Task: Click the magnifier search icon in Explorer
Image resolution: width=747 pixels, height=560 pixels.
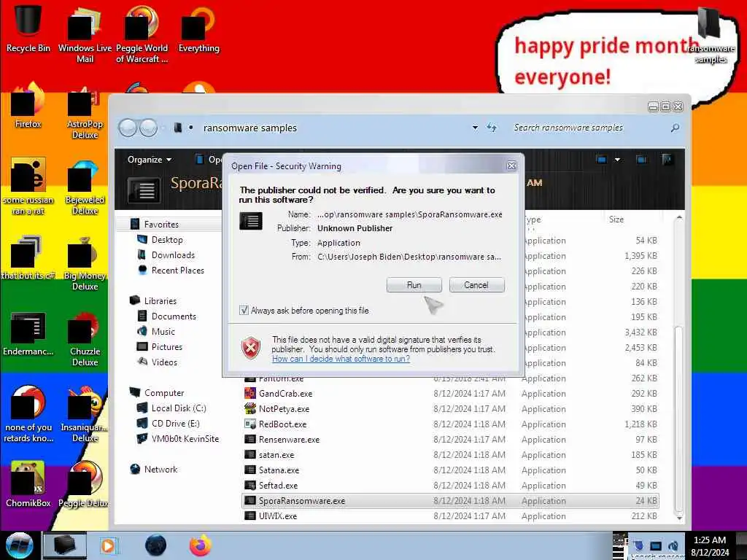Action: click(675, 128)
